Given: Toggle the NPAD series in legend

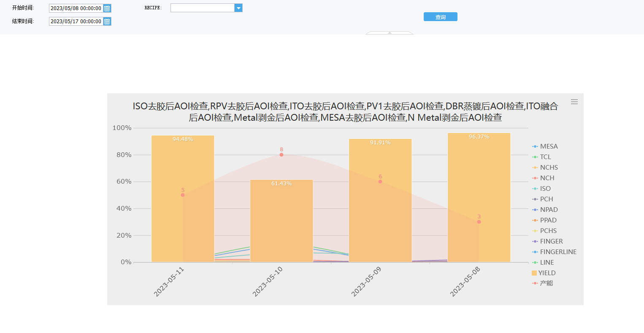Looking at the screenshot, I should click(545, 210).
